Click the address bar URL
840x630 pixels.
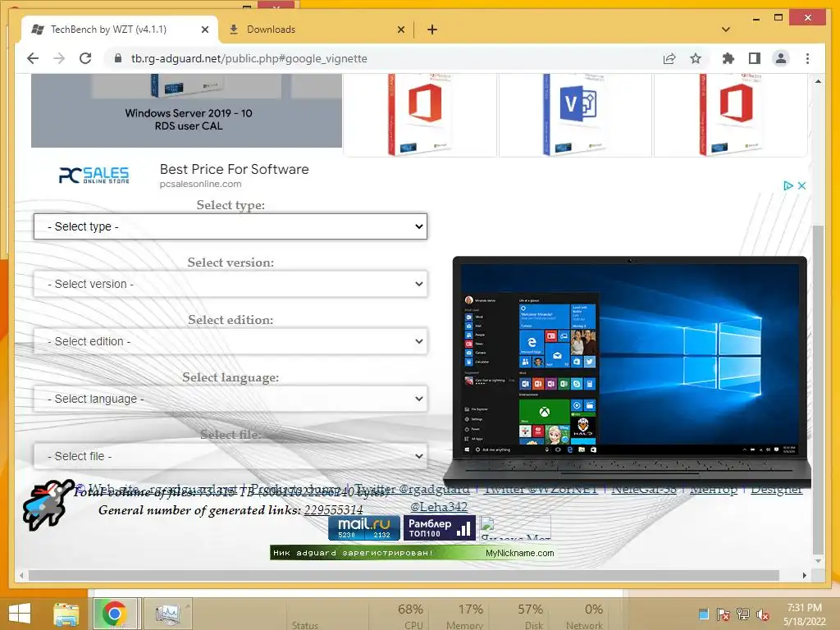pyautogui.click(x=249, y=58)
